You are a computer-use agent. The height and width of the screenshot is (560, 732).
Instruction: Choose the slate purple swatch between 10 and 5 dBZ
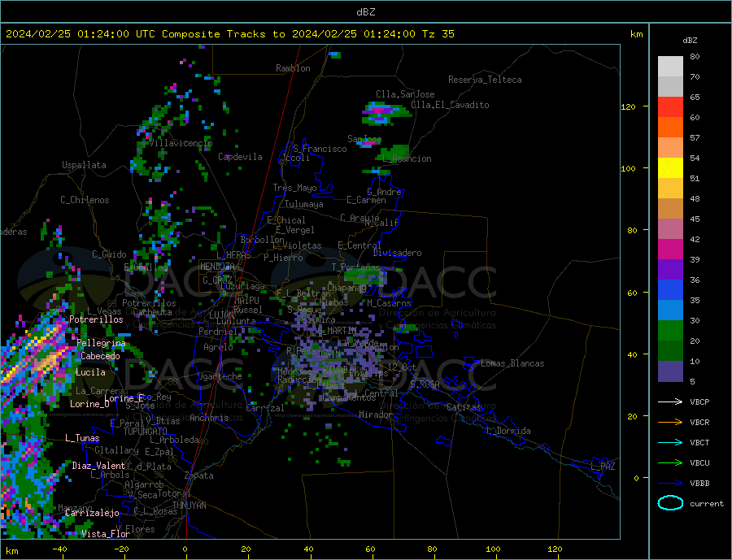coord(670,371)
